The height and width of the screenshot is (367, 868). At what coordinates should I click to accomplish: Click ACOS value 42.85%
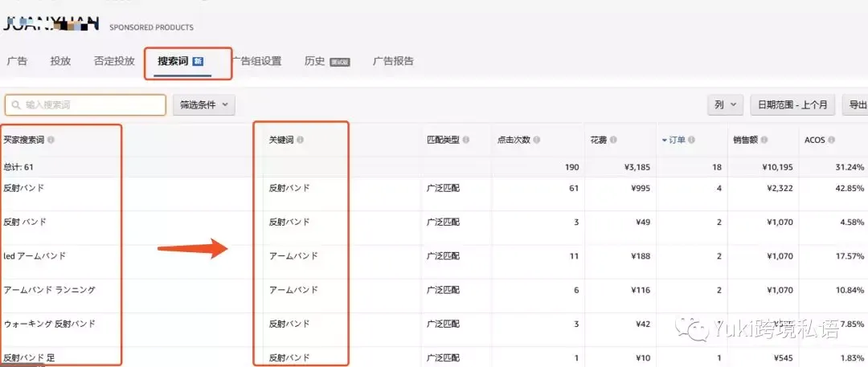pos(851,188)
